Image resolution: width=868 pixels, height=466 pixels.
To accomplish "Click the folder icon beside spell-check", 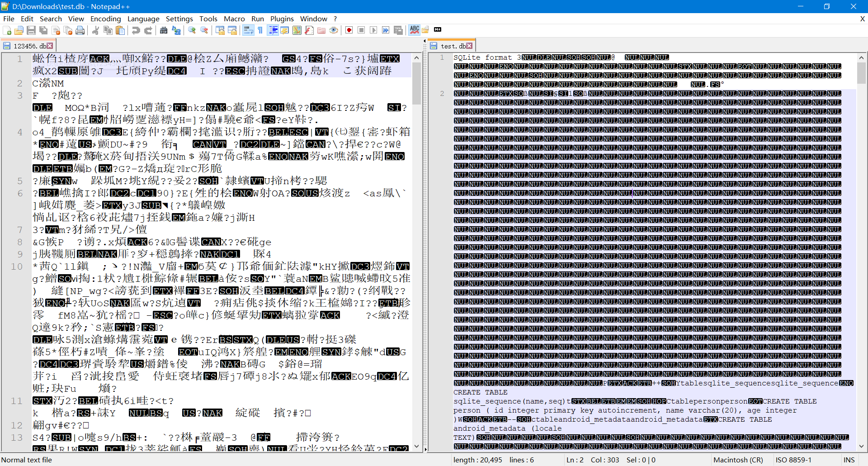I will coord(425,30).
